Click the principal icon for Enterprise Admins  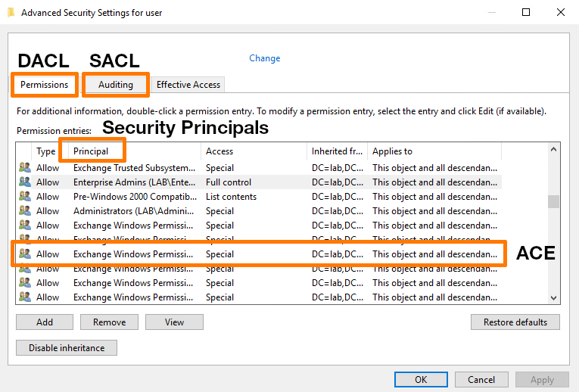(25, 182)
